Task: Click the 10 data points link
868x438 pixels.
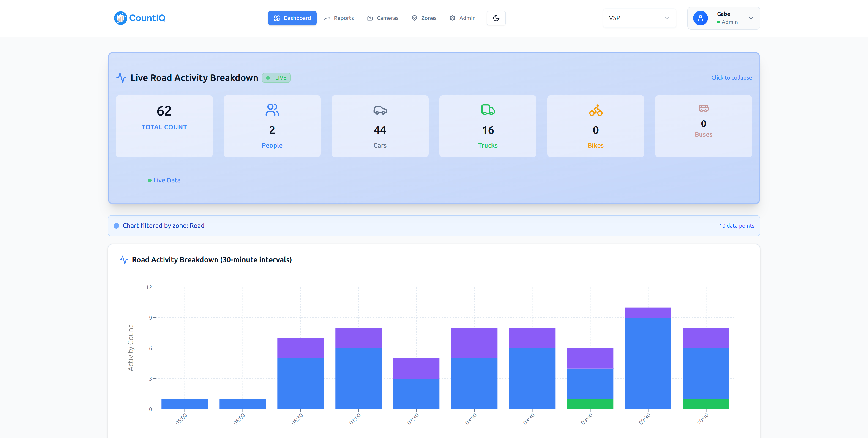Action: click(x=737, y=226)
